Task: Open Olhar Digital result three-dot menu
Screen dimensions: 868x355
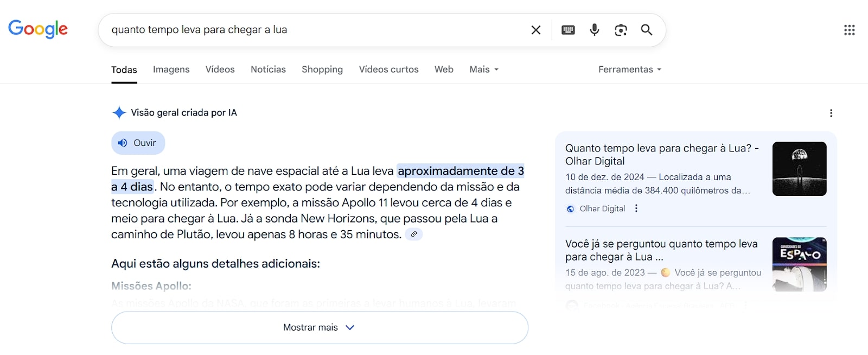Action: [636, 208]
